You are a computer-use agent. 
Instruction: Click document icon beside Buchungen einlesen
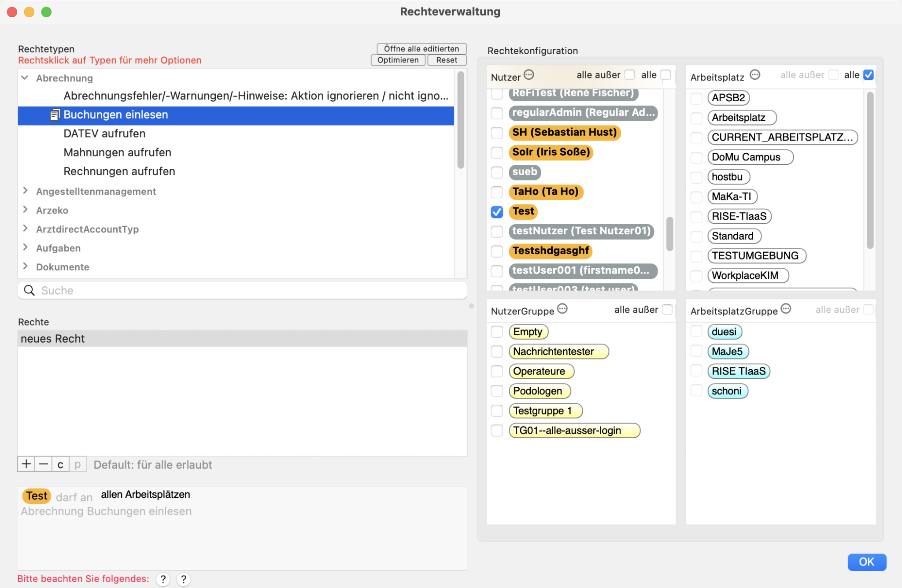[x=55, y=115]
